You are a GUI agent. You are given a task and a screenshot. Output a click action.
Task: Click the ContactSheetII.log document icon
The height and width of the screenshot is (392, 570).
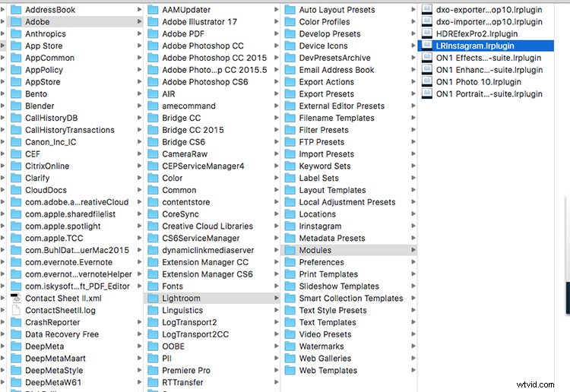15,311
